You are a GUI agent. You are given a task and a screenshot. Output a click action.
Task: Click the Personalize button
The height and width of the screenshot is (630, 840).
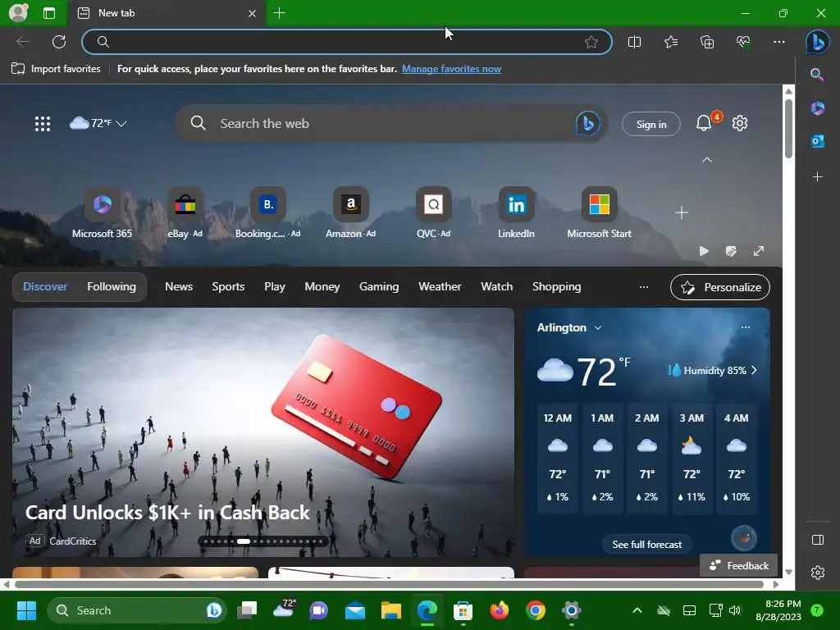pyautogui.click(x=720, y=287)
